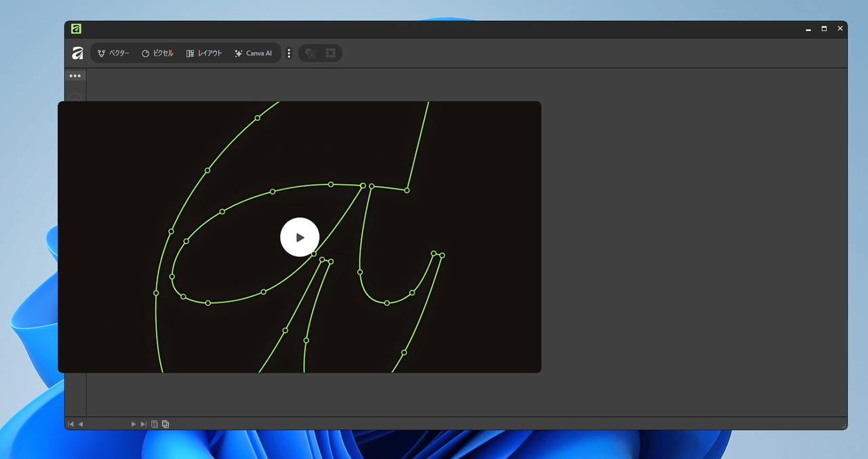Click the grid icon in top toolbar

point(331,54)
